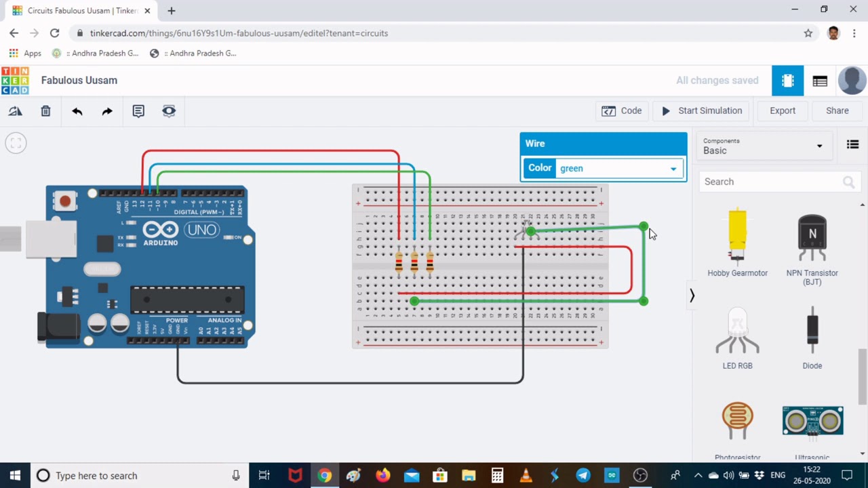
Task: Open Windows Start menu
Action: point(15,475)
